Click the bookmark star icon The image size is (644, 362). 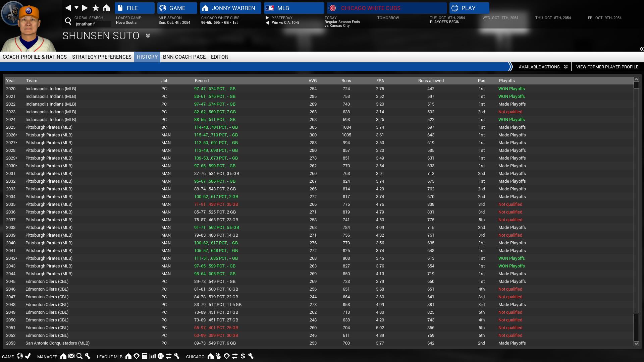pyautogui.click(x=96, y=8)
